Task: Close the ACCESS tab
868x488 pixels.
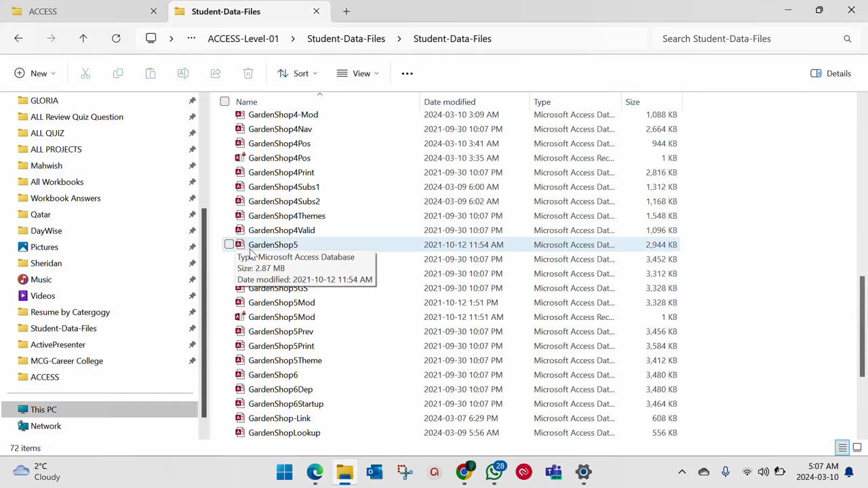Action: tap(153, 12)
